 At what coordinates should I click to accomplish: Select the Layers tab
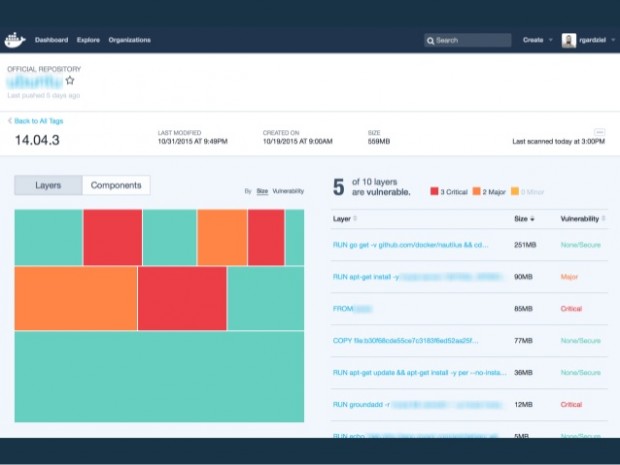coord(48,185)
